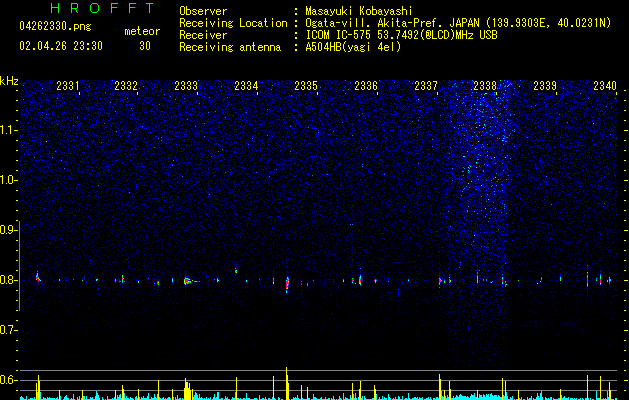Click the 0.6 frequency axis label

click(x=8, y=380)
